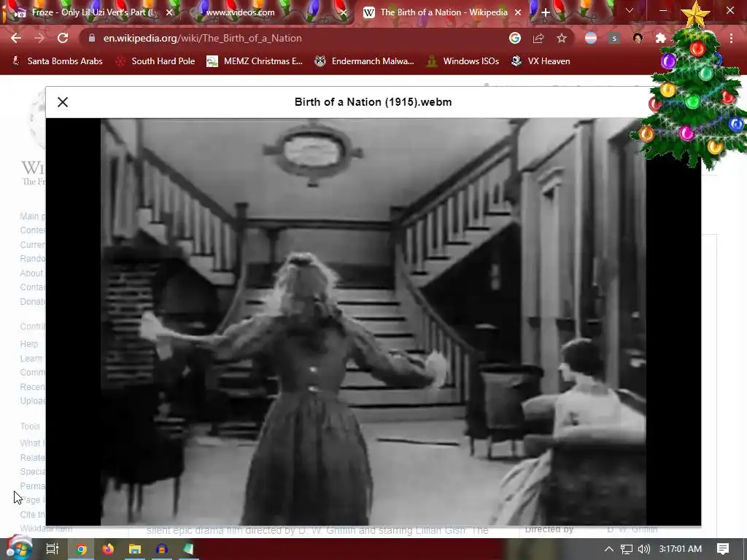Close the Birth of a Nation Wikipedia tab
The image size is (747, 560).
[518, 12]
